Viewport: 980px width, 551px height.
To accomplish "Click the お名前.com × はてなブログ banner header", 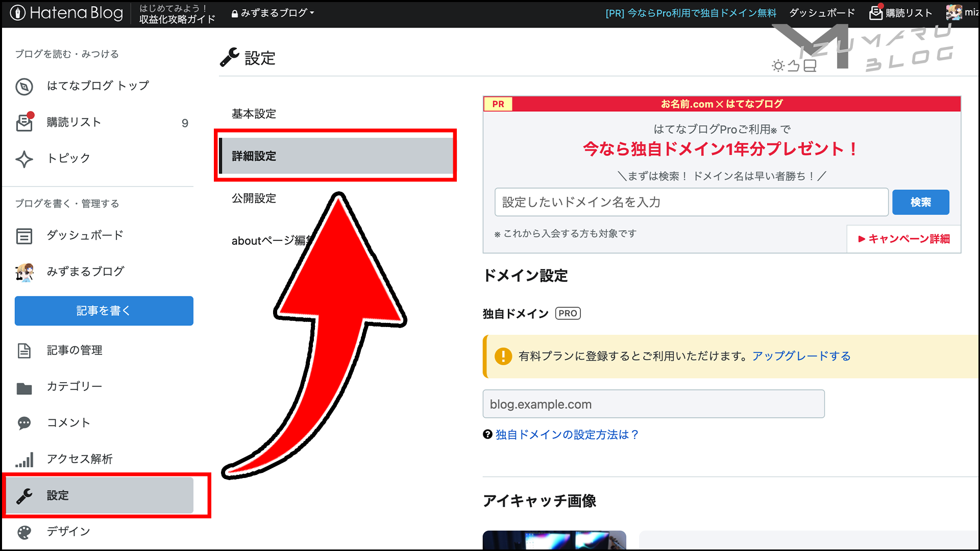I will point(722,104).
